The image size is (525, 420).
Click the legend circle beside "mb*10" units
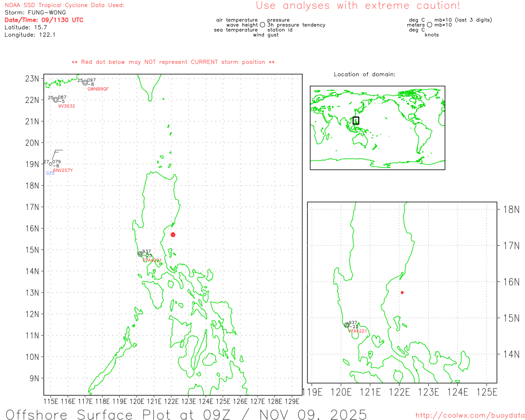(429, 25)
